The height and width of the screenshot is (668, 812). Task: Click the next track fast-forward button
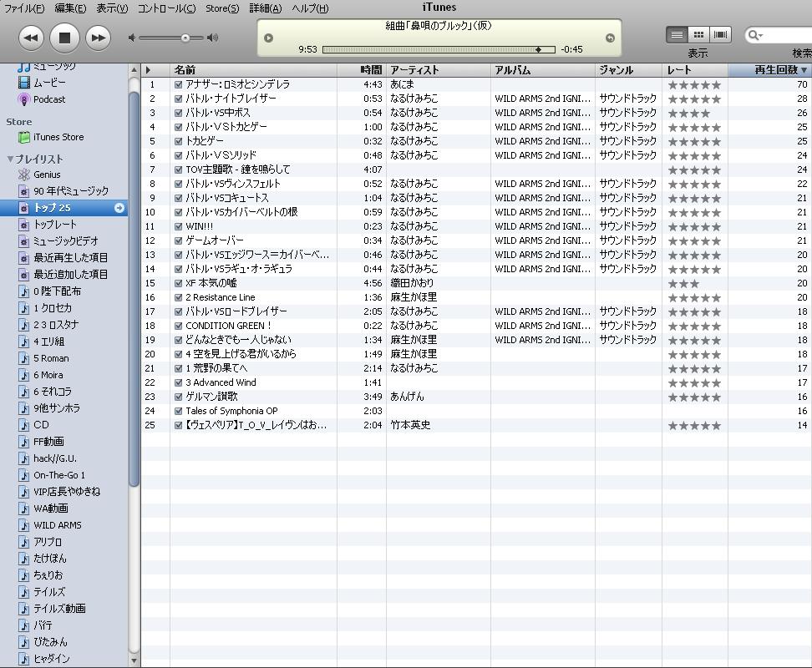(98, 38)
